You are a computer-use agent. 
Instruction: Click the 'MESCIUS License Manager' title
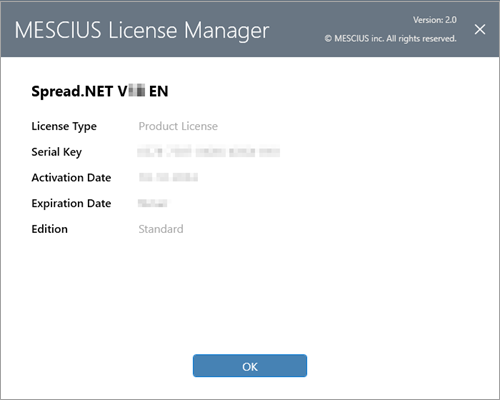pos(142,30)
